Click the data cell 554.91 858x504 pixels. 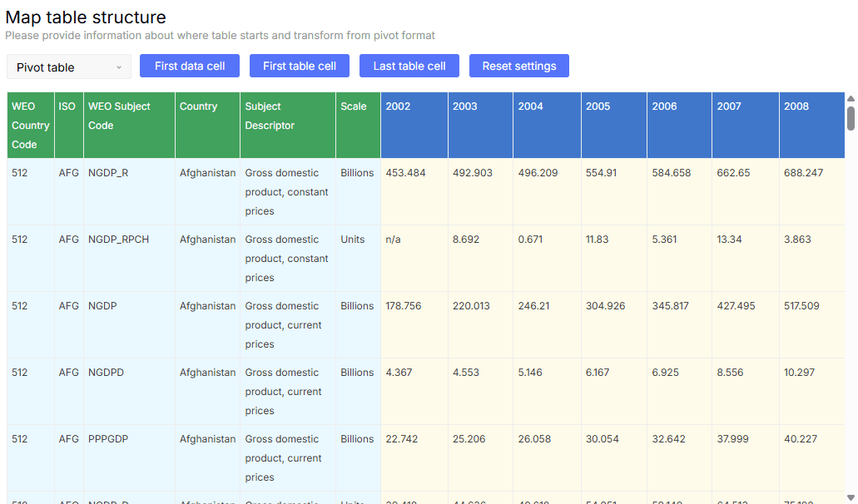(x=614, y=192)
